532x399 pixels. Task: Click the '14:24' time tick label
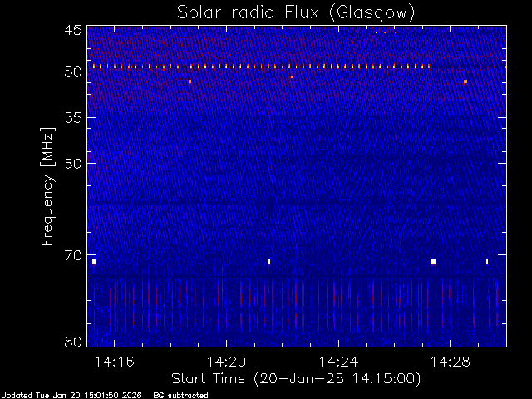point(338,362)
